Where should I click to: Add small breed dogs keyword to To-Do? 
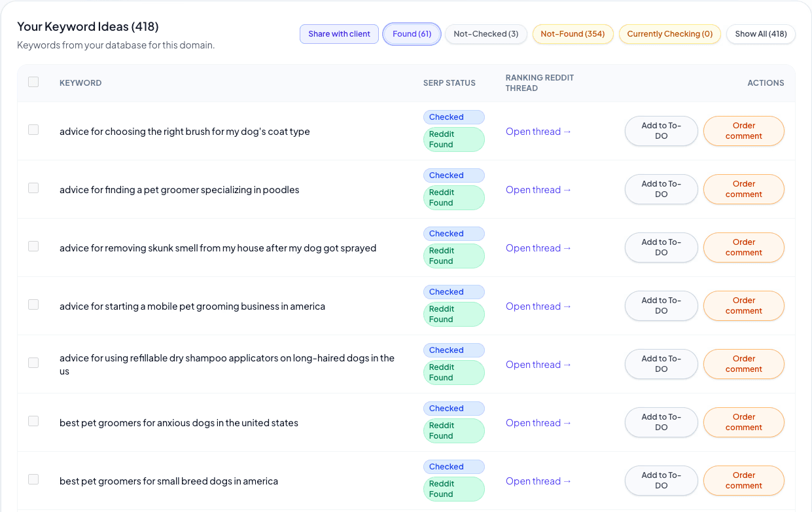661,481
